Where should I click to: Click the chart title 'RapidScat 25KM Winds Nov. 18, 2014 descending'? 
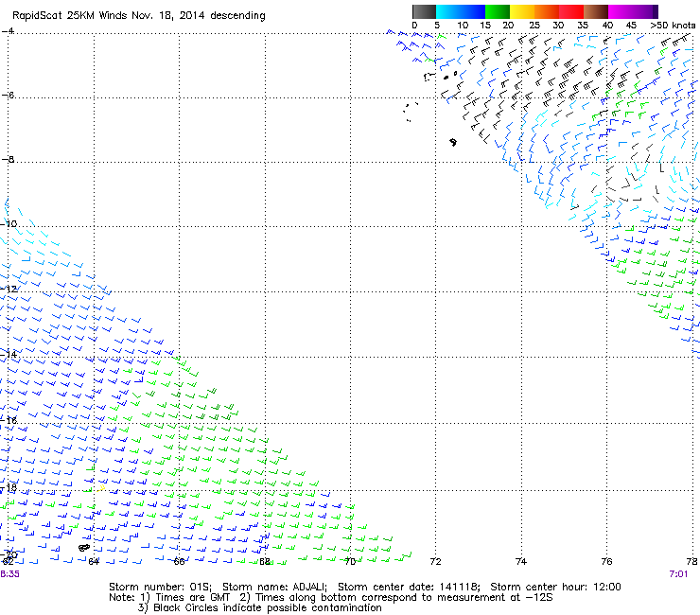[x=139, y=16]
